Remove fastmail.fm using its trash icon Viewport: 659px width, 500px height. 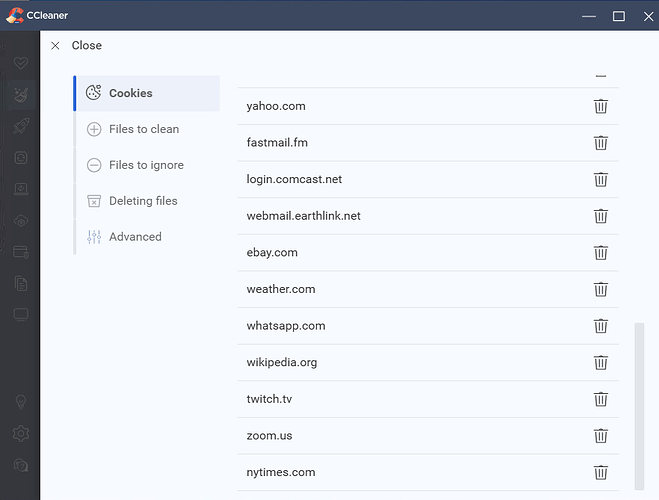pyautogui.click(x=600, y=143)
